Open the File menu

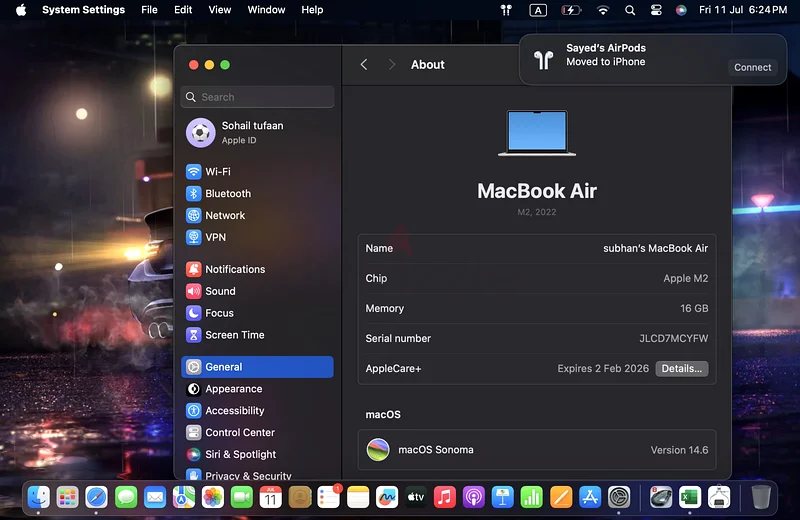point(149,10)
